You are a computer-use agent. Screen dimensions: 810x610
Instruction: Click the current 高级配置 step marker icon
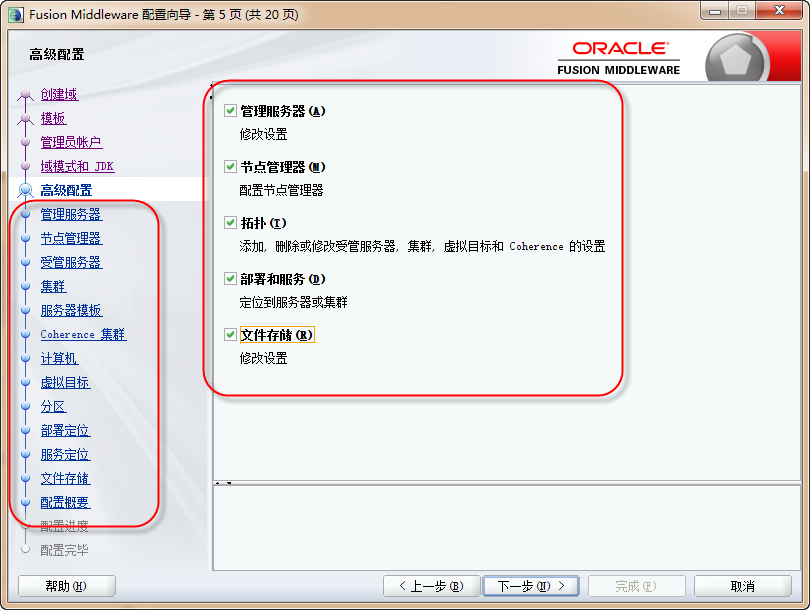click(x=25, y=190)
